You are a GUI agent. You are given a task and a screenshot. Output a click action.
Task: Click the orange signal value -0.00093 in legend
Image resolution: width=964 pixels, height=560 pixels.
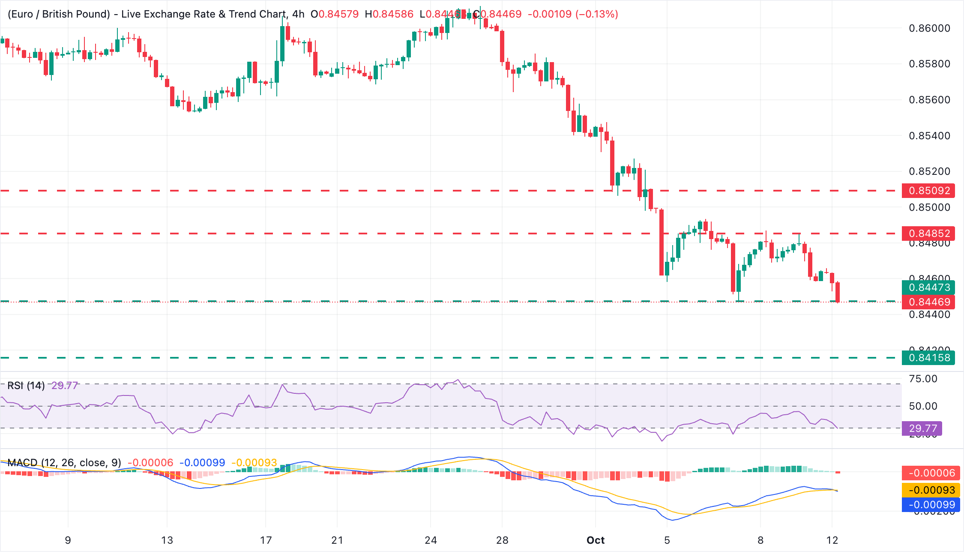pyautogui.click(x=254, y=463)
